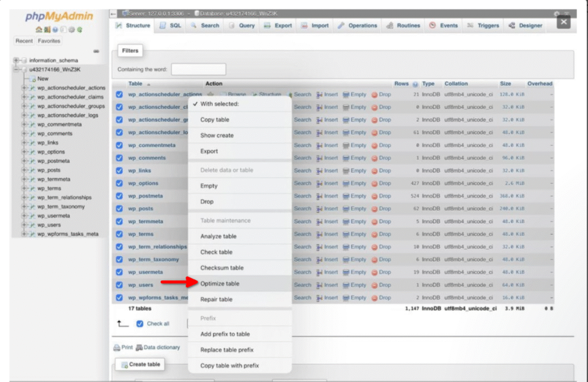This screenshot has height=382, width=588.
Task: Click the Empty icon for wp_posts
Action: [x=346, y=209]
